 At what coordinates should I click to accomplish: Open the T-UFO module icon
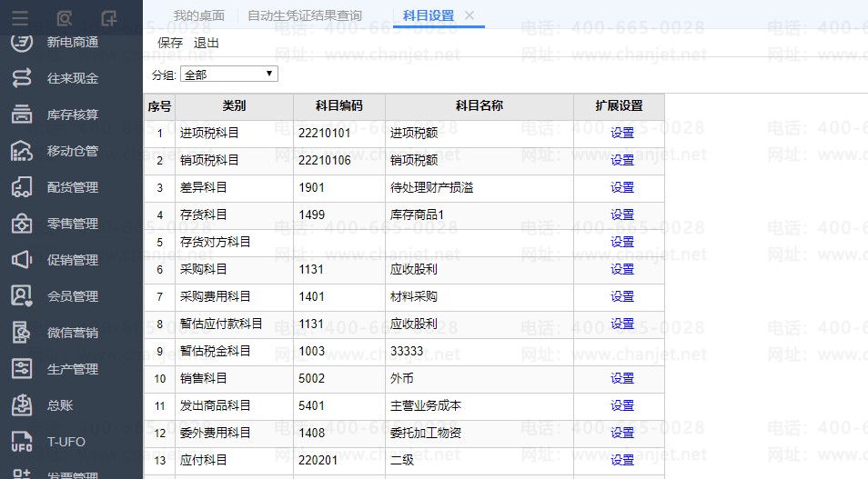pyautogui.click(x=22, y=442)
